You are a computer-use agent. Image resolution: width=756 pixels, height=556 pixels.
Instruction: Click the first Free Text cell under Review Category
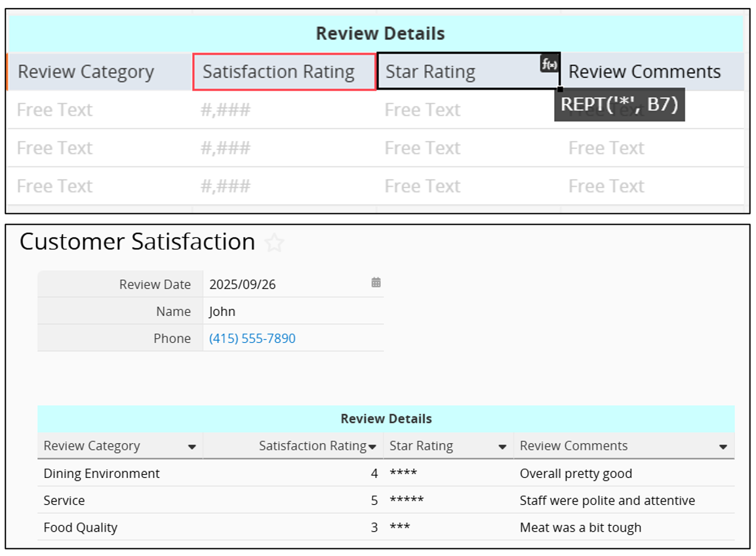[x=55, y=109]
